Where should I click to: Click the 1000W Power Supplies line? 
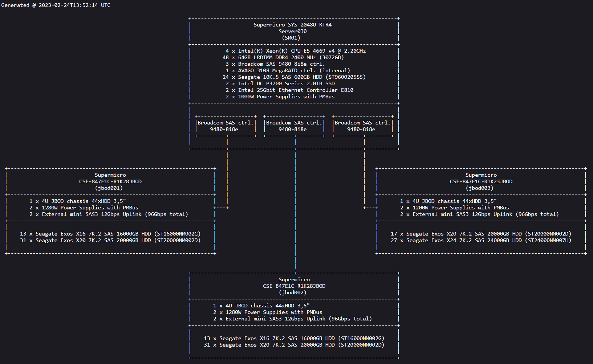[280, 97]
